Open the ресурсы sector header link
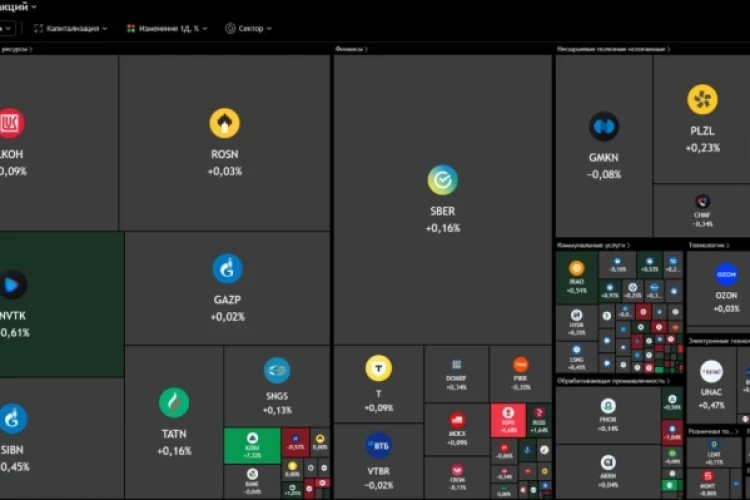Image resolution: width=750 pixels, height=500 pixels. click(x=16, y=49)
